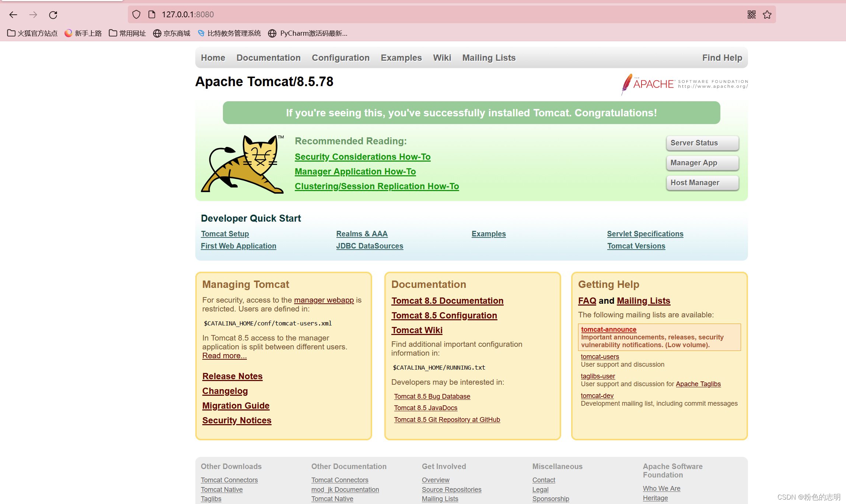Viewport: 846px width, 504px height.
Task: Open the 京东商城 bookmark
Action: pos(172,33)
